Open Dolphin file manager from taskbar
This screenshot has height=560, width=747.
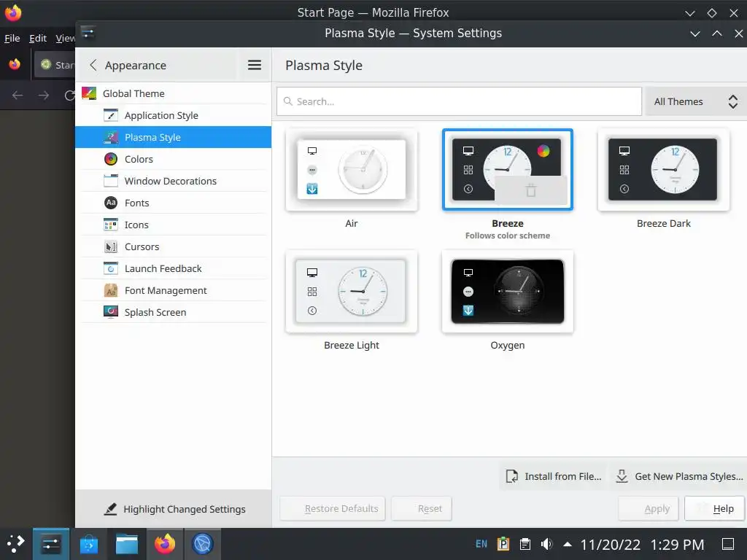(x=127, y=544)
